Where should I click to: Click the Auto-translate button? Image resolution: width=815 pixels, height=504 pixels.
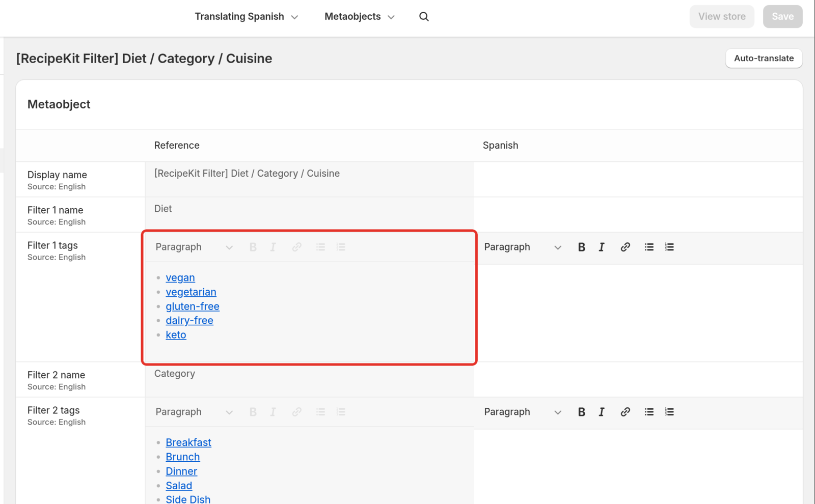(764, 58)
